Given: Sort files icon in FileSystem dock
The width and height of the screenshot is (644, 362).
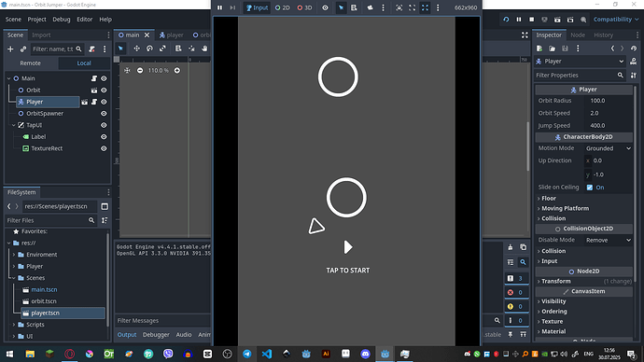Looking at the screenshot, I should 105,220.
